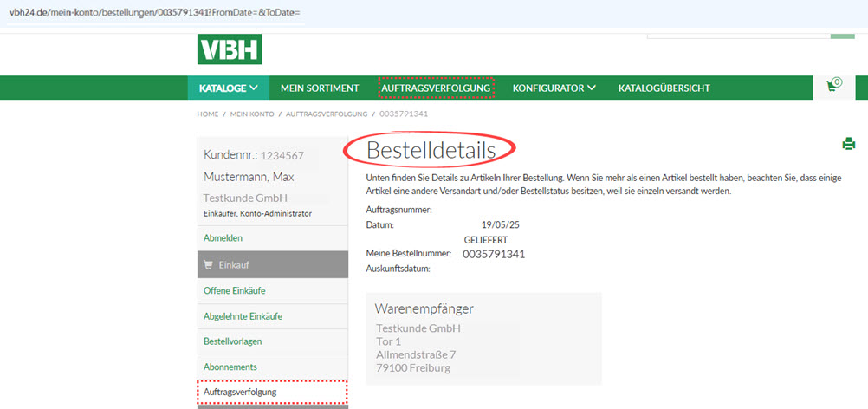Click address line Allmendstraße 7
The image size is (868, 409).
pos(417,354)
